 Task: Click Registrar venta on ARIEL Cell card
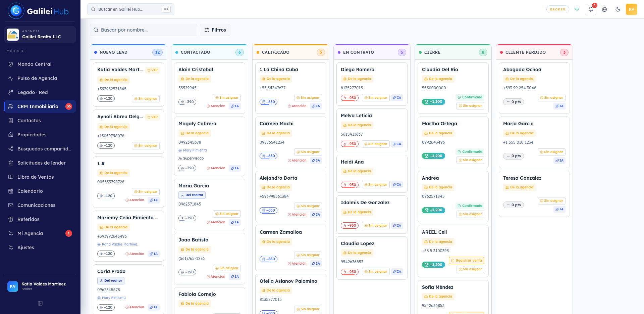[467, 261]
